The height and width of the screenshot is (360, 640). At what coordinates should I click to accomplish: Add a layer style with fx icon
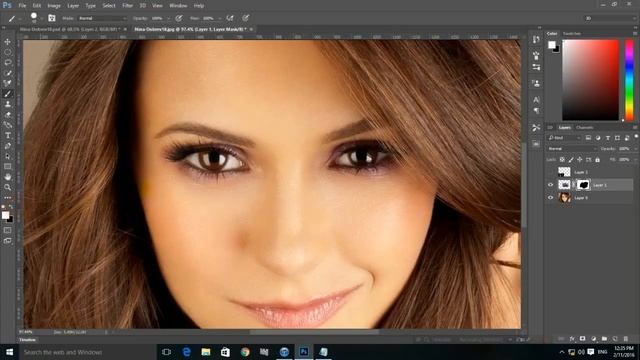(572, 339)
